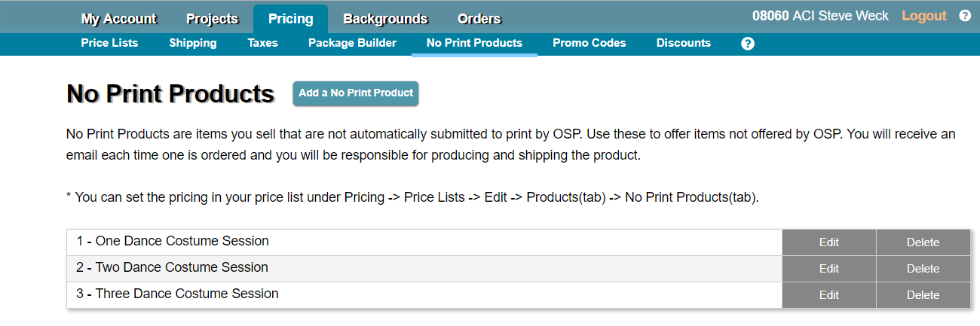The image size is (980, 326).
Task: Open the My Account tab
Action: click(118, 19)
